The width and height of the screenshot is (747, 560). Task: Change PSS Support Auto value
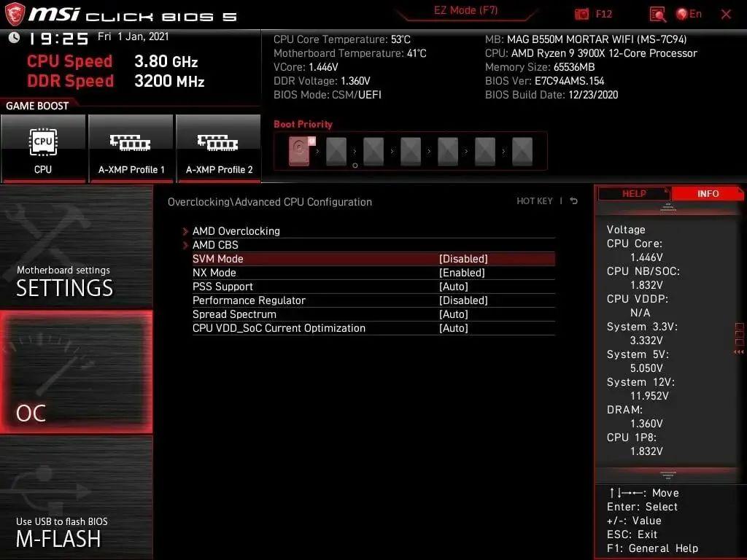pos(454,286)
